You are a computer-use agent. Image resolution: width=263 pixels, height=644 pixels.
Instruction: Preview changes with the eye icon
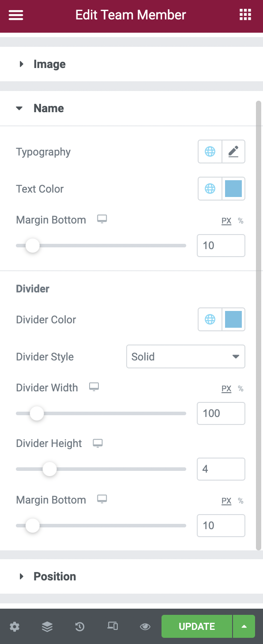click(145, 626)
